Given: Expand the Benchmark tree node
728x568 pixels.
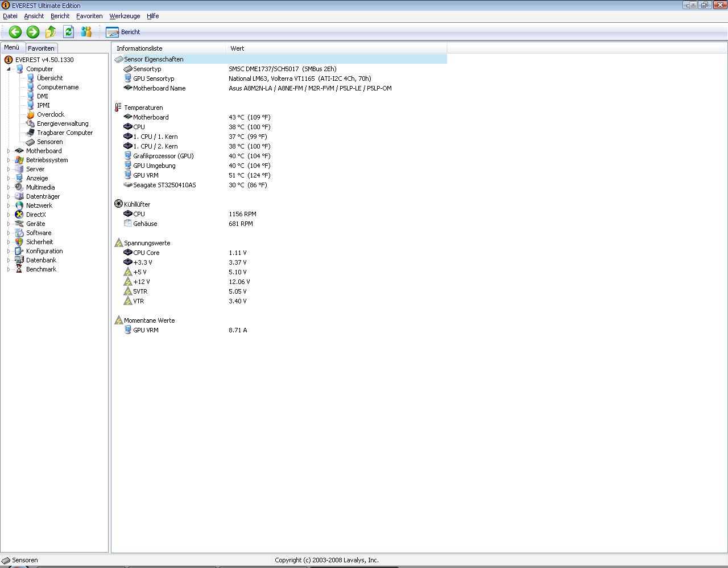Looking at the screenshot, I should pyautogui.click(x=9, y=269).
